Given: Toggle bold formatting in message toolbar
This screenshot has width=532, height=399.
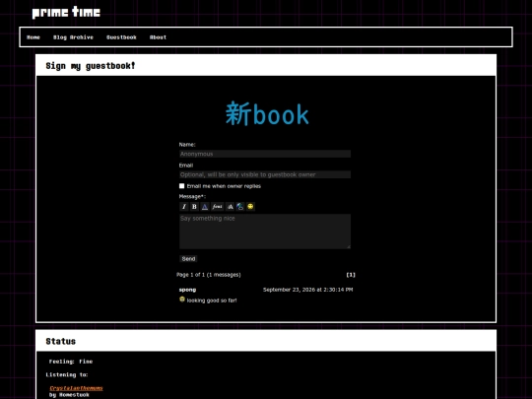Looking at the screenshot, I should 194,207.
